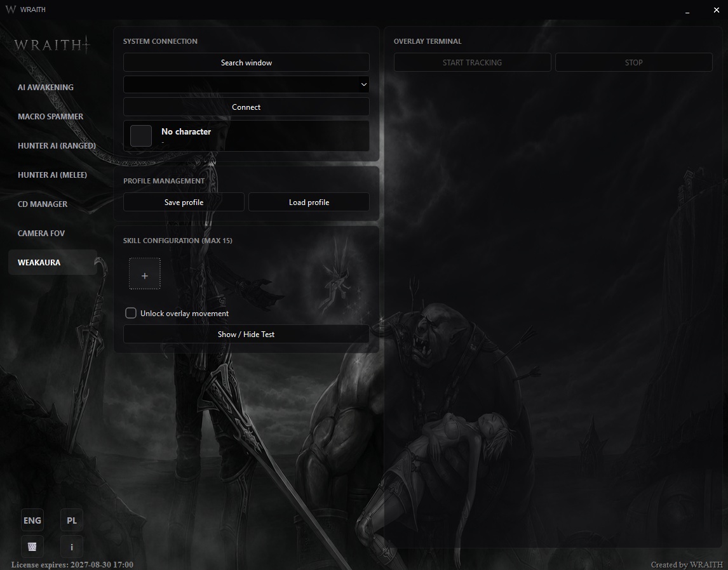Go to CD MANAGER section
Image resolution: width=728 pixels, height=570 pixels.
tap(43, 204)
